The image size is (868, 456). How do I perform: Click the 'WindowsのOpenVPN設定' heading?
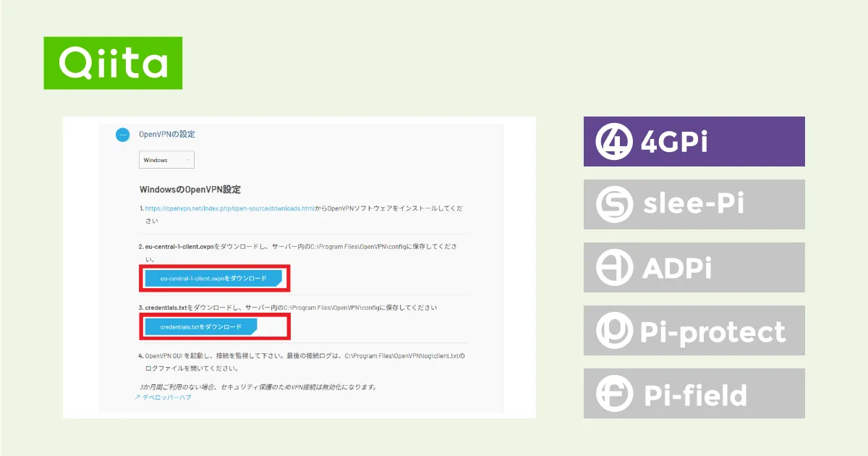[x=190, y=190]
